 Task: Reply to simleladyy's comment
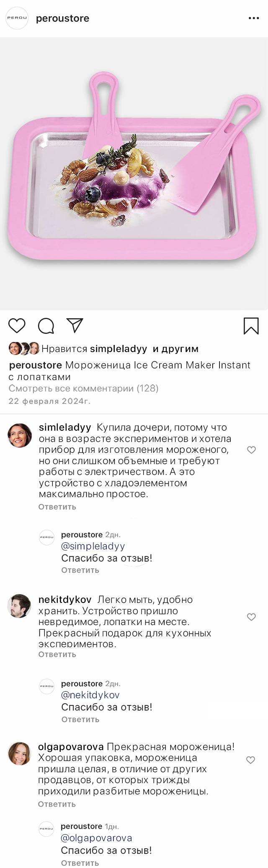57,507
